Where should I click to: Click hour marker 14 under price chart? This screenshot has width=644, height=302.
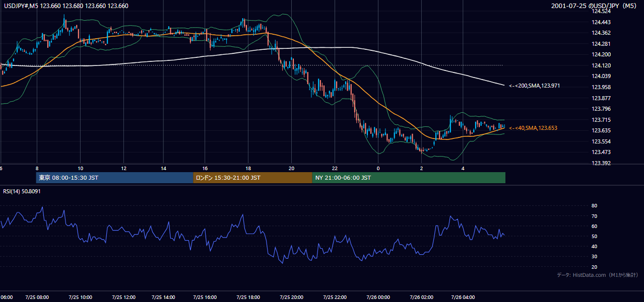click(164, 168)
